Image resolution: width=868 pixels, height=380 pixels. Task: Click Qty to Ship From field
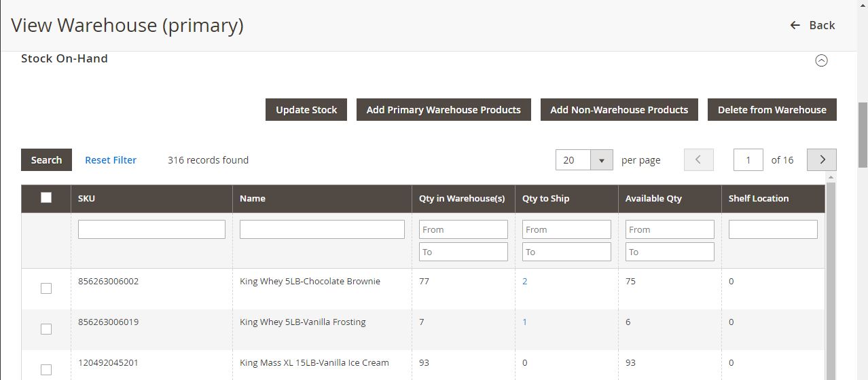[x=566, y=229]
